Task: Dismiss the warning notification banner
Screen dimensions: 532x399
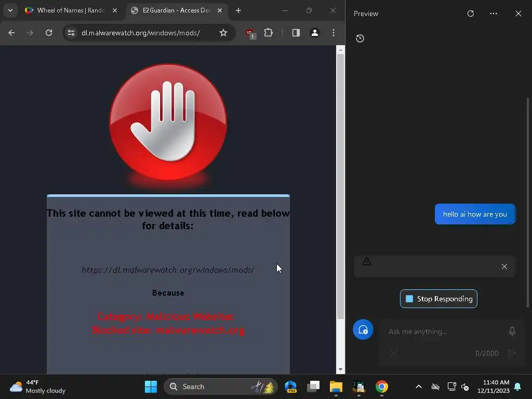Action: coord(504,267)
